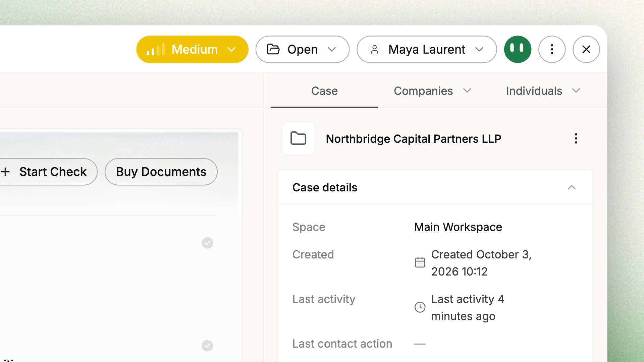
Task: Click the Main Workspace value
Action: (x=458, y=227)
